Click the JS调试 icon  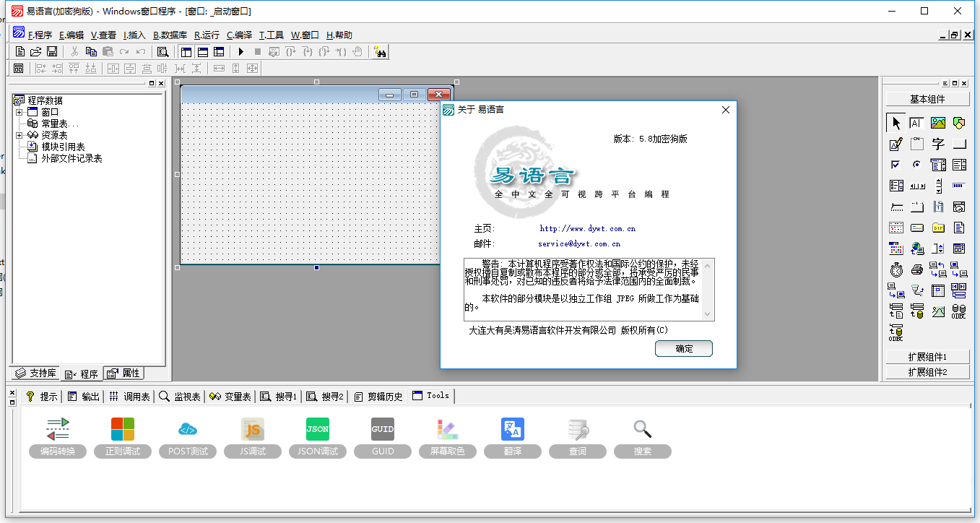tap(252, 429)
